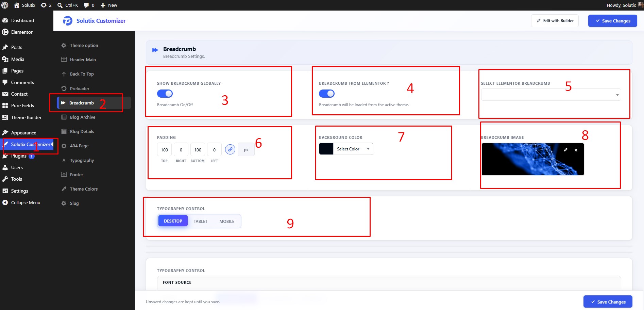
Task: Click the px unit selector for padding
Action: click(x=246, y=150)
